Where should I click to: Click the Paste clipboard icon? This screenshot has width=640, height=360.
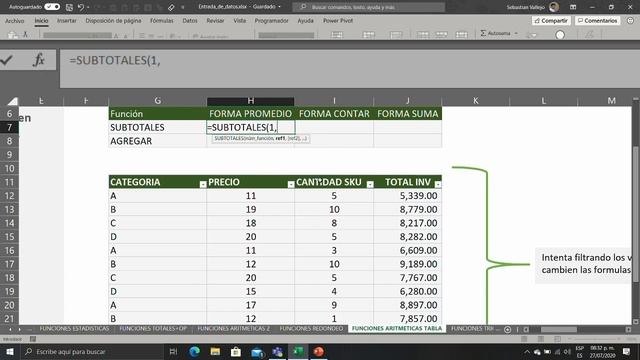click(13, 35)
